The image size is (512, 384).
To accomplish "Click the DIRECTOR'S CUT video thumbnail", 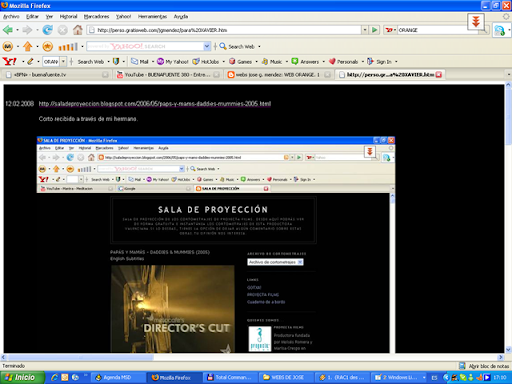I will [173, 309].
